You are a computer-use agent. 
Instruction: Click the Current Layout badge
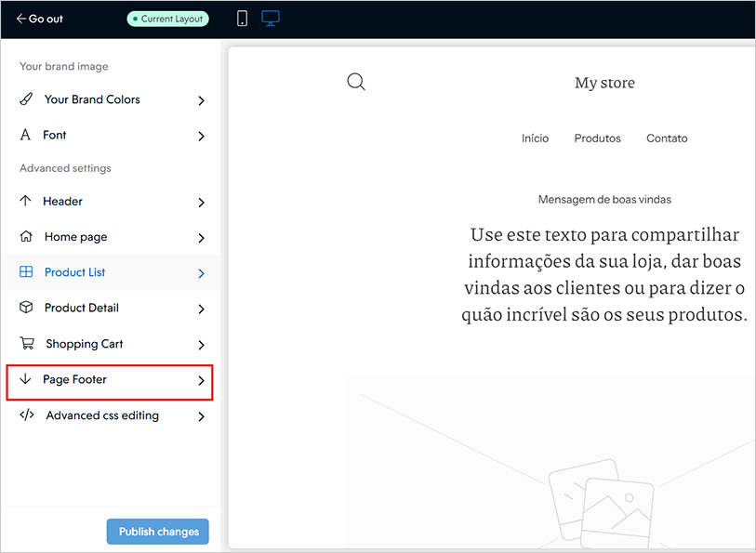click(168, 19)
